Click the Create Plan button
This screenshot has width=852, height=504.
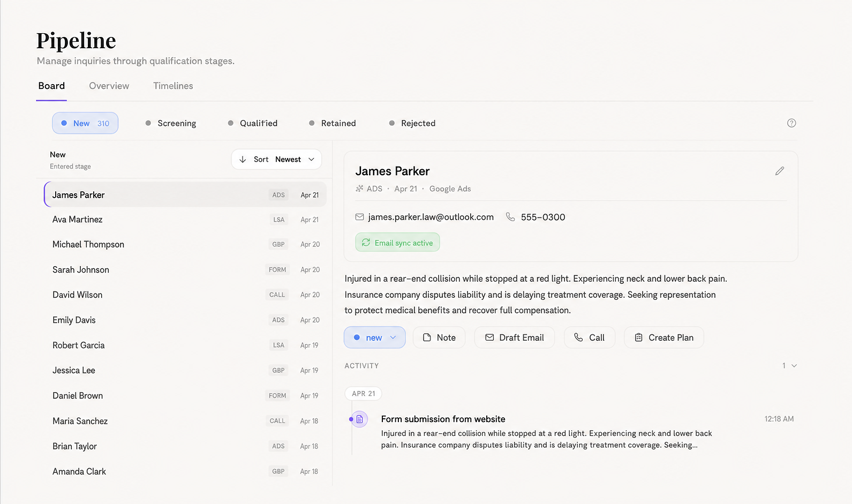[664, 337]
